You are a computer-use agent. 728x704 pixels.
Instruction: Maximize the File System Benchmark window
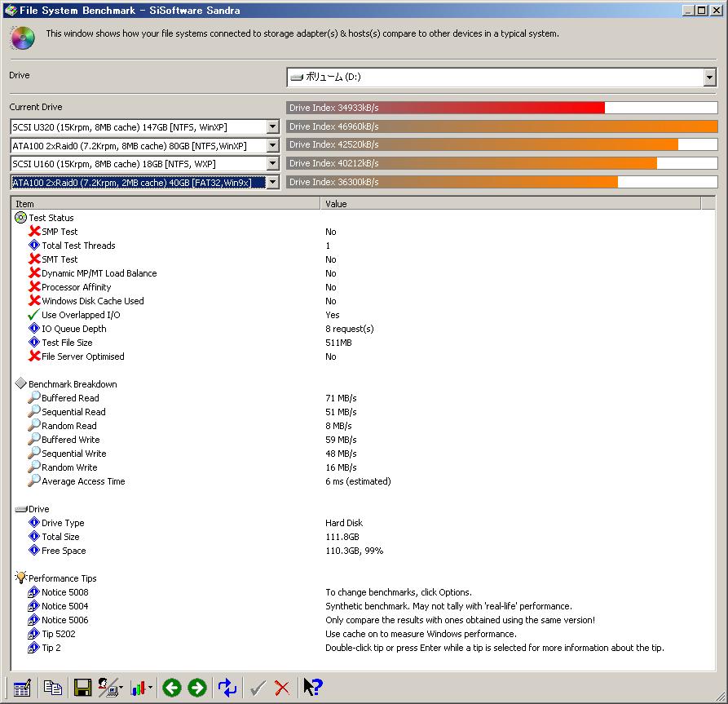coord(702,11)
